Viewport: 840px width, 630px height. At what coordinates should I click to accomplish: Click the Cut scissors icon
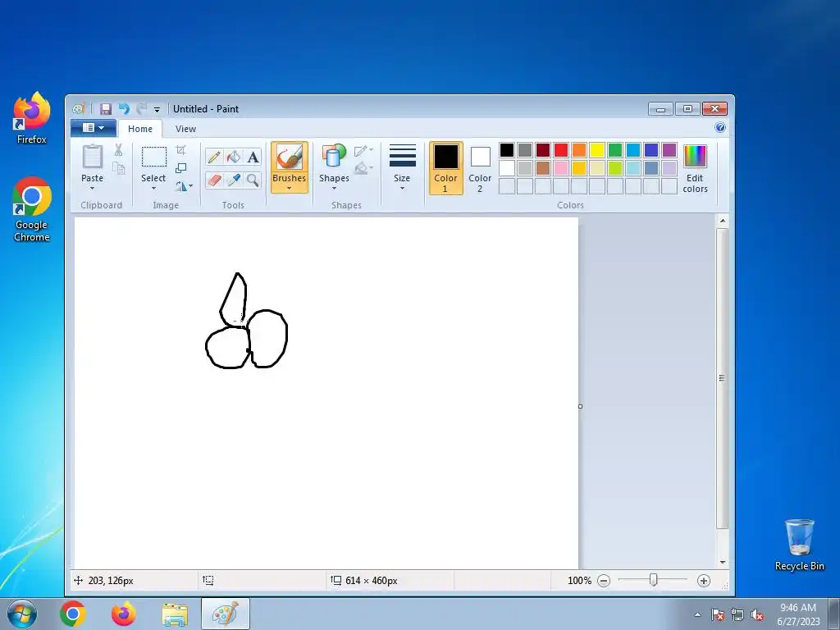point(118,150)
